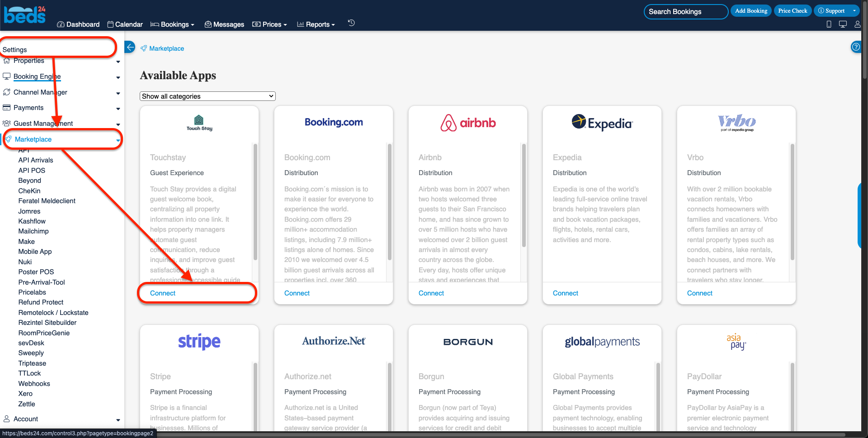Switch to mobile view icon
Screen dimensions: 868x438
point(829,24)
